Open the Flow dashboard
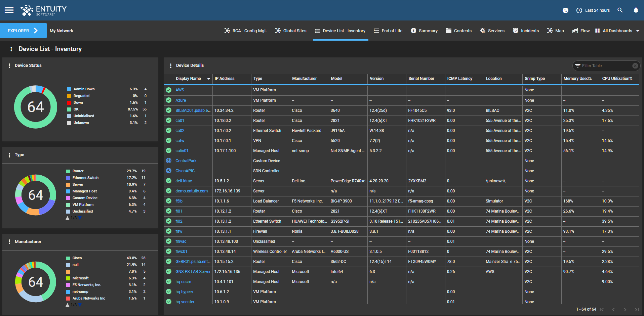 coord(581,31)
